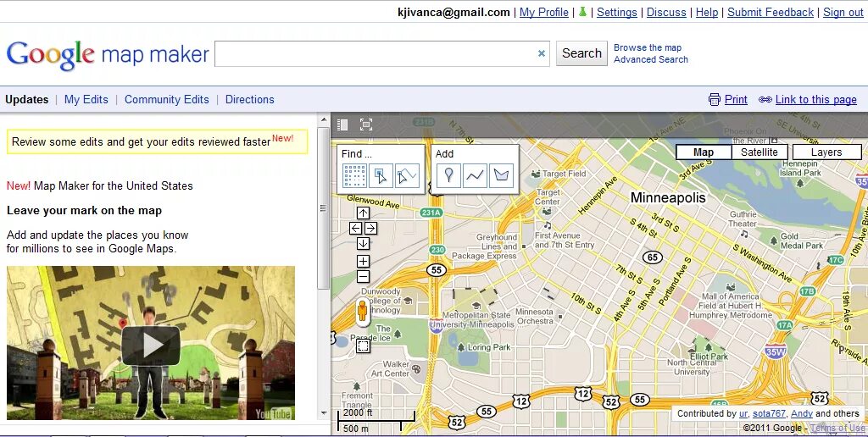Click the Gold Medal Park label

tap(802, 241)
